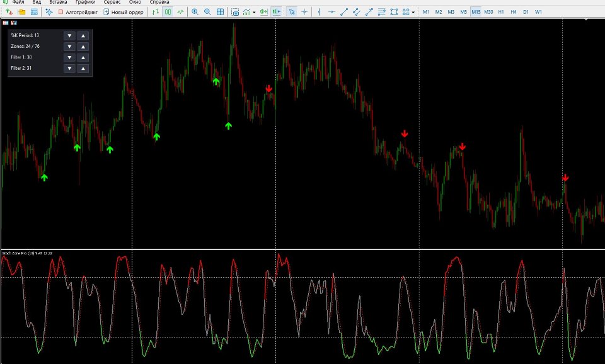Open the Файл menu

coord(18,2)
